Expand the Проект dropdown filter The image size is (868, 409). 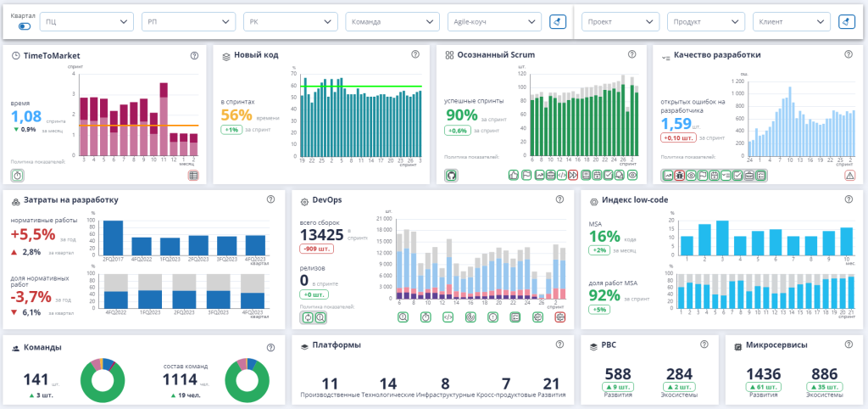(x=620, y=21)
